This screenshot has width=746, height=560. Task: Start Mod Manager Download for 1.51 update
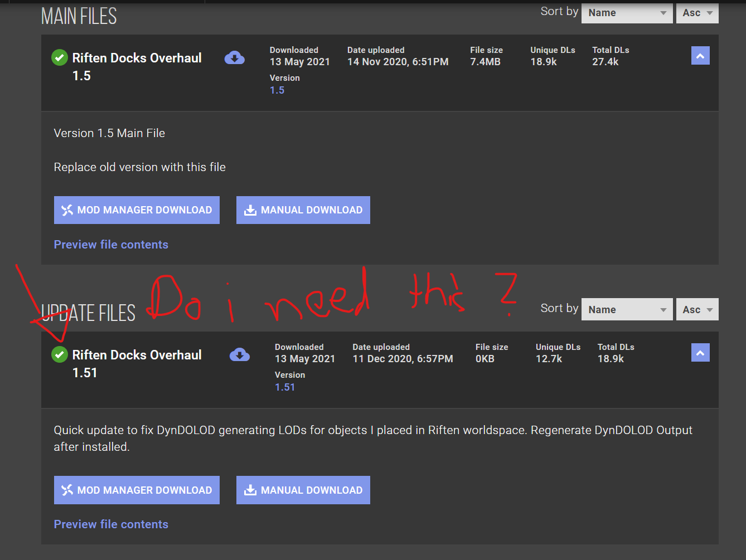click(x=137, y=490)
